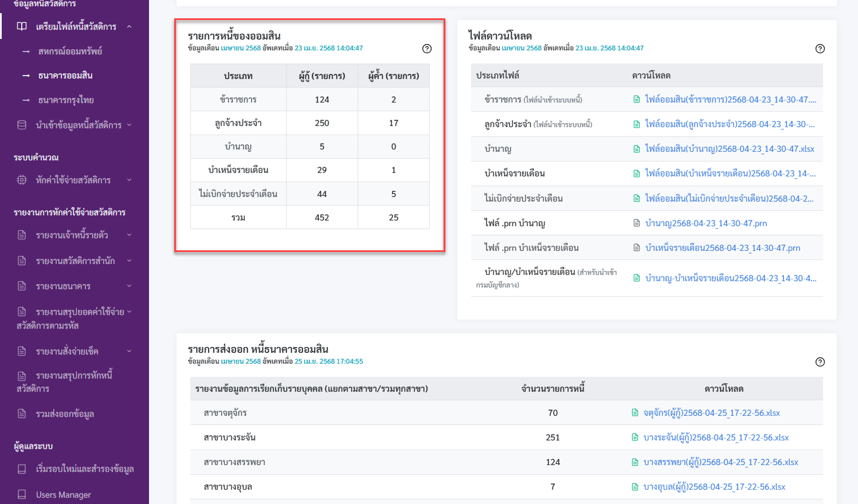Expand the รายงานสวัสดิการสำนัก menu
Image resolution: width=858 pixels, height=504 pixels.
129,261
